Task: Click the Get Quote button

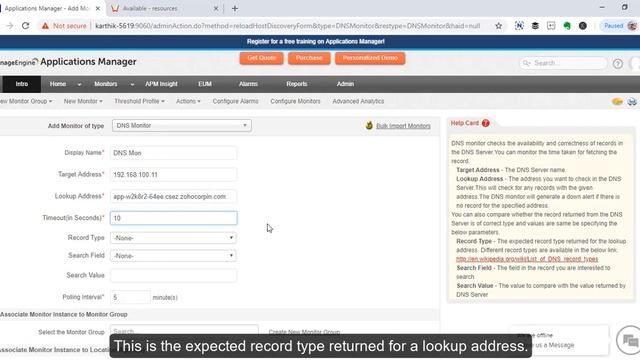Action: tap(261, 58)
